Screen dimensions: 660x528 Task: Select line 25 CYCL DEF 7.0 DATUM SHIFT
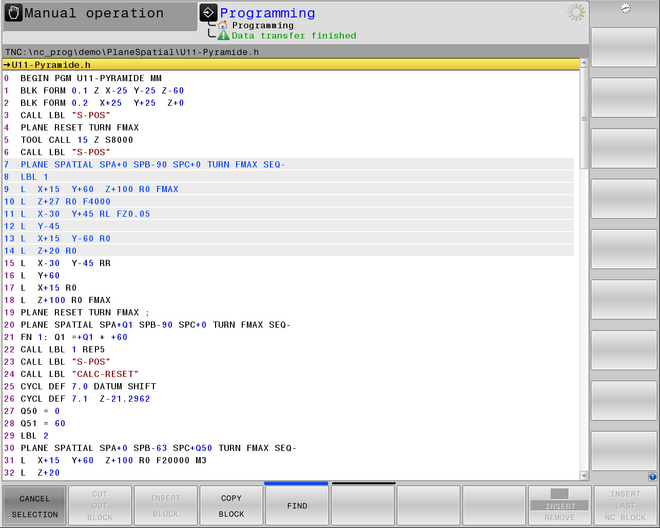[88, 386]
